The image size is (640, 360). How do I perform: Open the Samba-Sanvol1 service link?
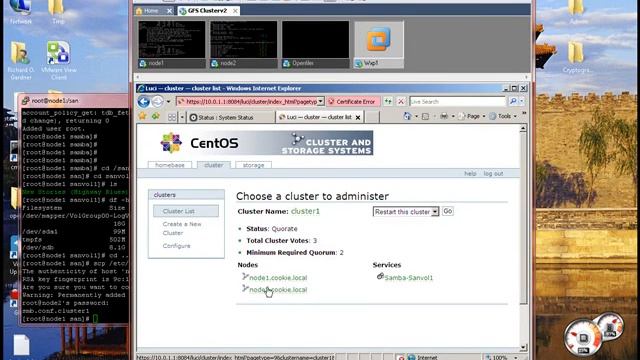(x=409, y=278)
